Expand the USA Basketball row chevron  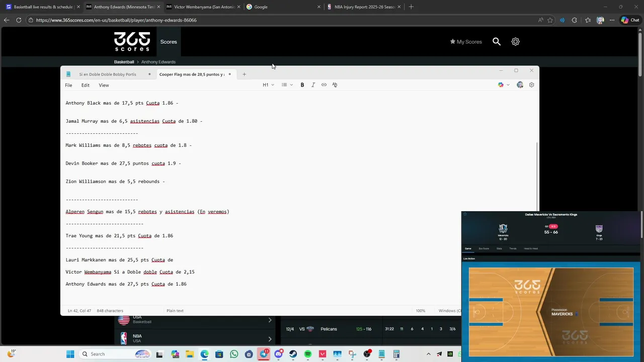pyautogui.click(x=270, y=320)
